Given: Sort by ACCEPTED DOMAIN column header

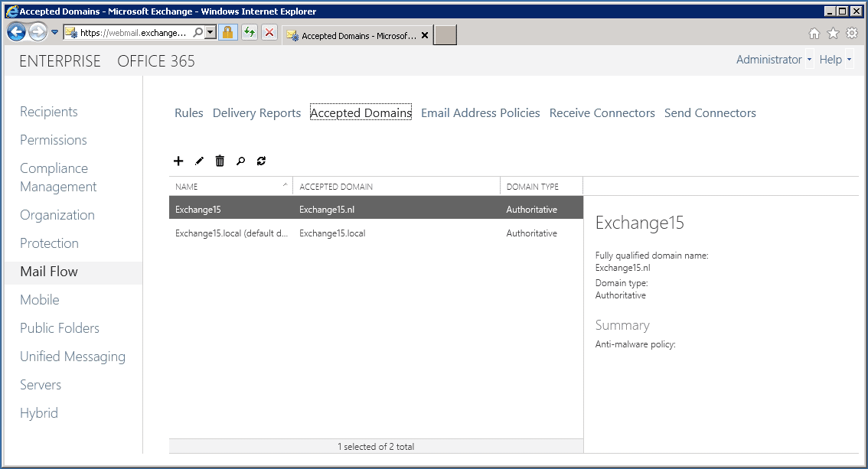Looking at the screenshot, I should pyautogui.click(x=396, y=187).
